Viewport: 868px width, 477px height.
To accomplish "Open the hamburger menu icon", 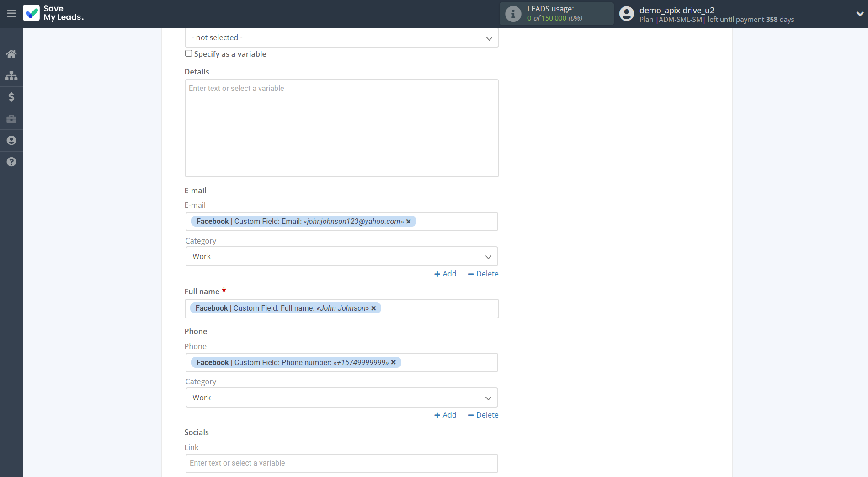I will 11,13.
